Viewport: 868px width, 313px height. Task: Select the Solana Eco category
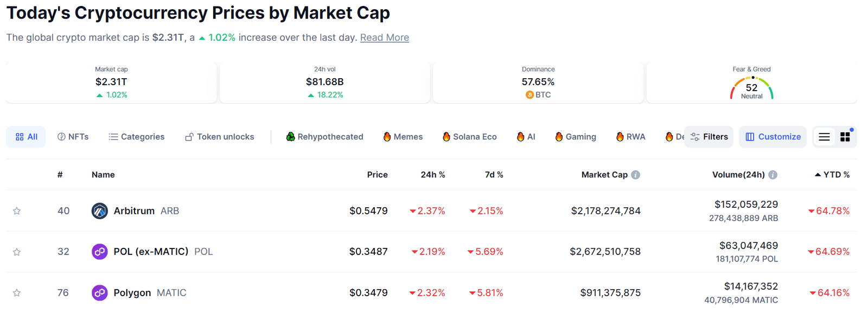click(469, 137)
